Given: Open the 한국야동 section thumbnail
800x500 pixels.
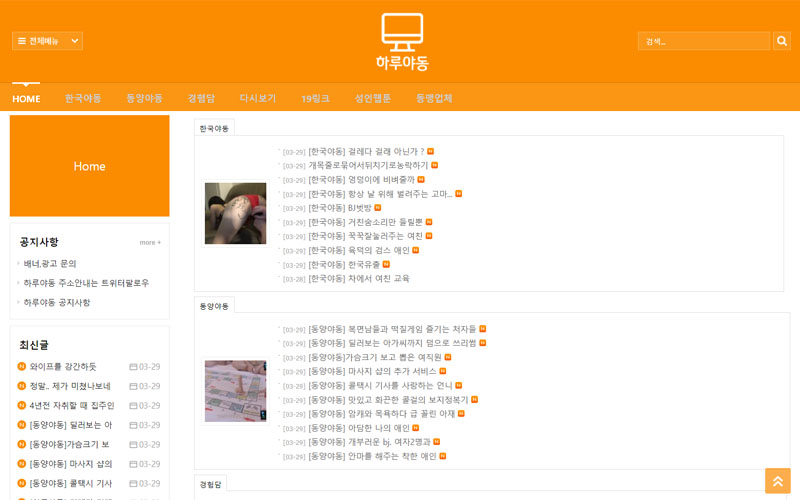Looking at the screenshot, I should tap(235, 213).
